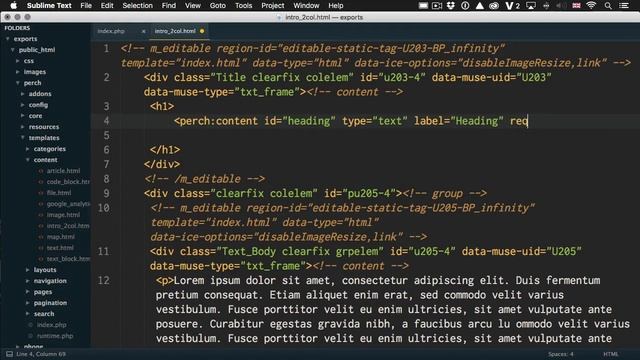This screenshot has width=640, height=360.
Task: Open Notification Center list icon
Action: coord(624,5)
